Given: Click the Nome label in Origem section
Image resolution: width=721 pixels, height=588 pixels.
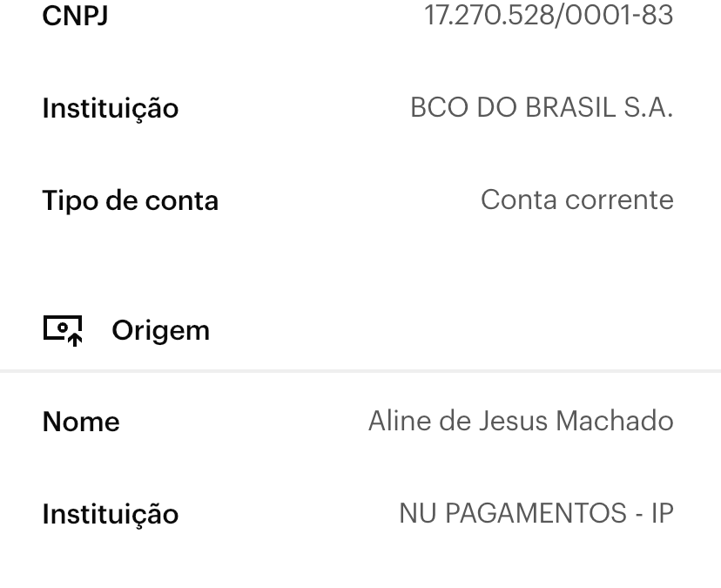Looking at the screenshot, I should (81, 422).
